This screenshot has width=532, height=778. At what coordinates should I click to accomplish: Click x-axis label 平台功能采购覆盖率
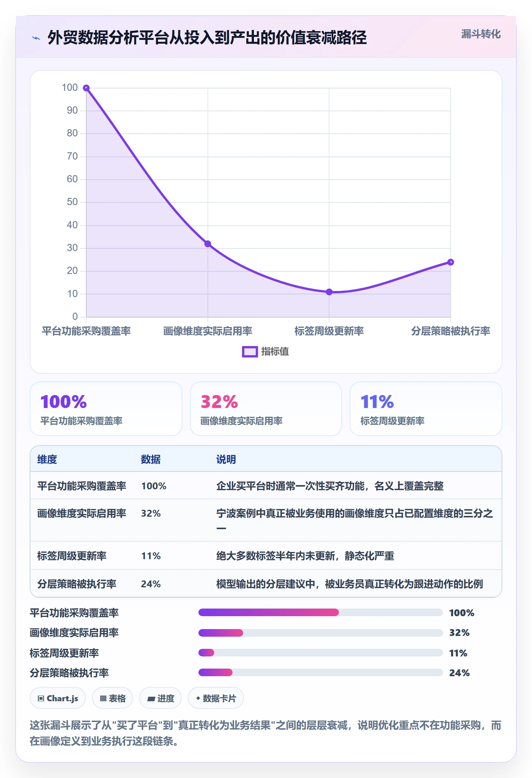tap(86, 331)
